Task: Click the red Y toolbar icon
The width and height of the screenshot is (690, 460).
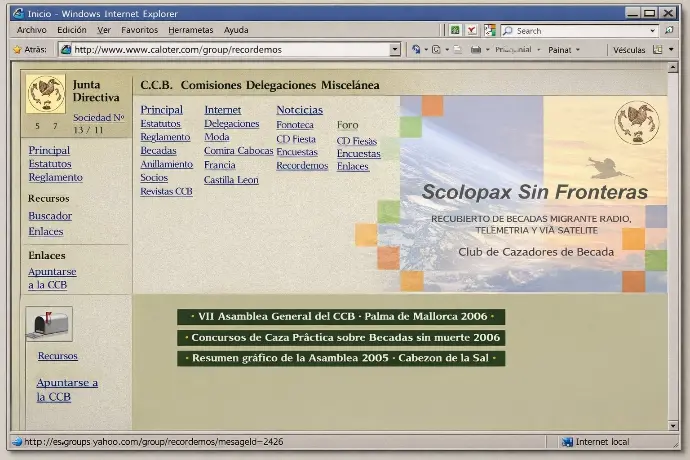Action: click(x=472, y=30)
